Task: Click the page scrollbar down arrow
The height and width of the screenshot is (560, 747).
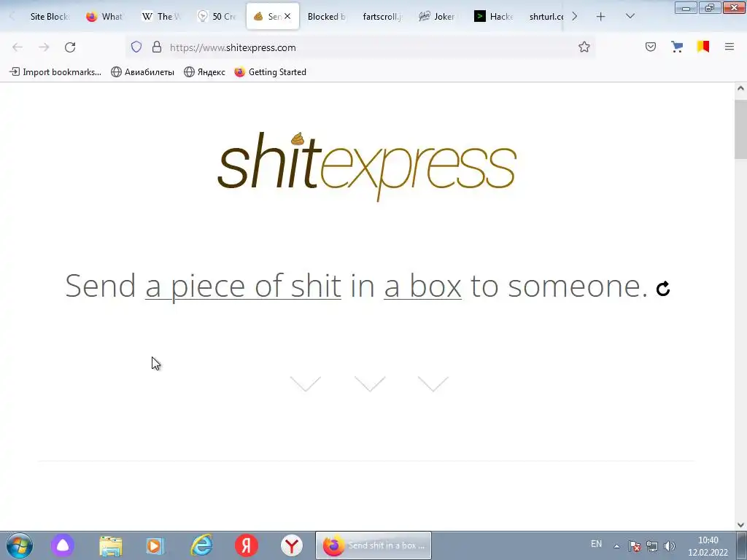Action: coord(740,525)
